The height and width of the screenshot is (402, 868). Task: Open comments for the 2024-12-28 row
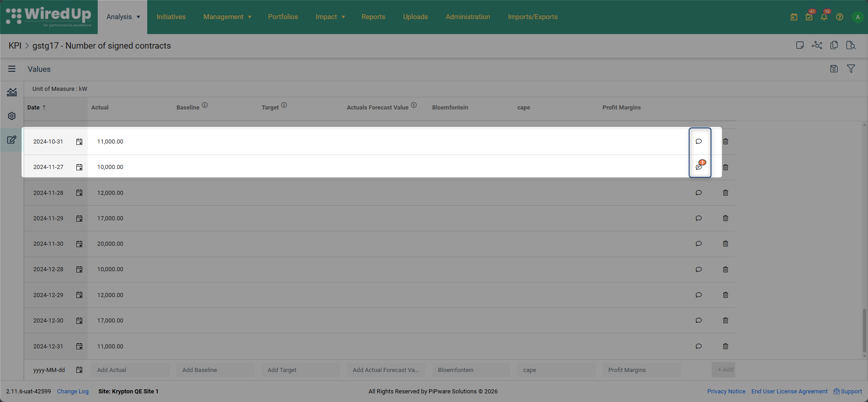698,269
